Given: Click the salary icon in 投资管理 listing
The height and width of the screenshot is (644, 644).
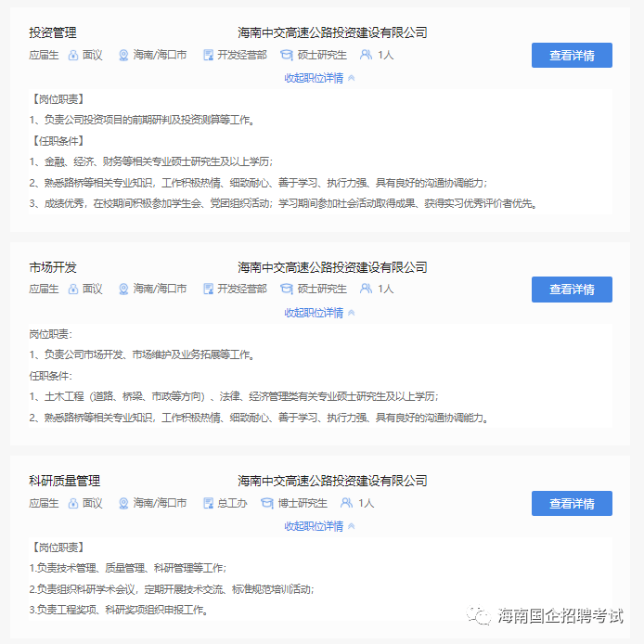Looking at the screenshot, I should tap(73, 56).
